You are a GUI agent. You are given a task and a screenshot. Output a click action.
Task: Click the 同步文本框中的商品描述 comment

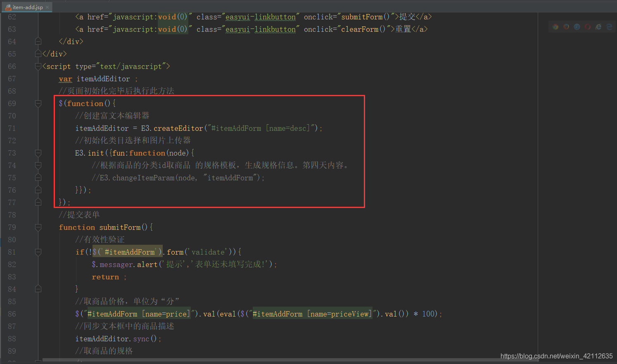point(125,326)
